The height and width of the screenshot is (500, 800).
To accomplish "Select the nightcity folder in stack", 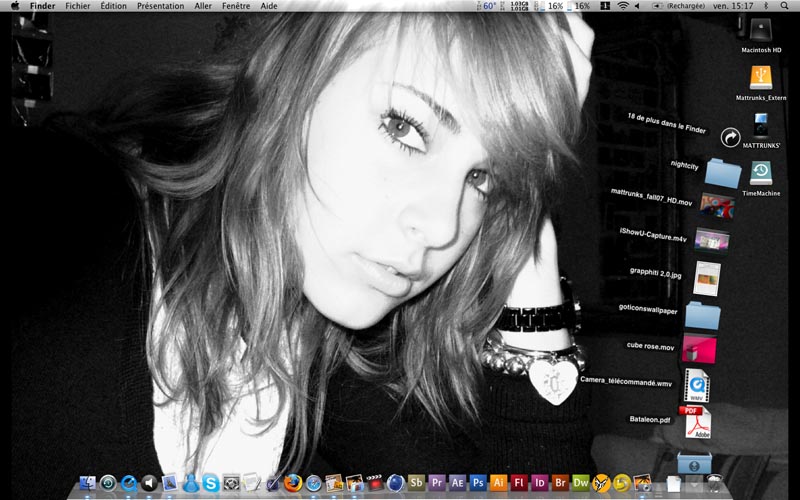I will coord(722,173).
